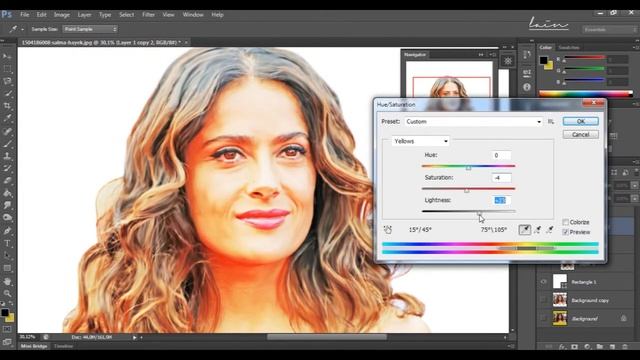Open the Sample Size dropdown
The height and width of the screenshot is (360, 640).
pyautogui.click(x=90, y=29)
